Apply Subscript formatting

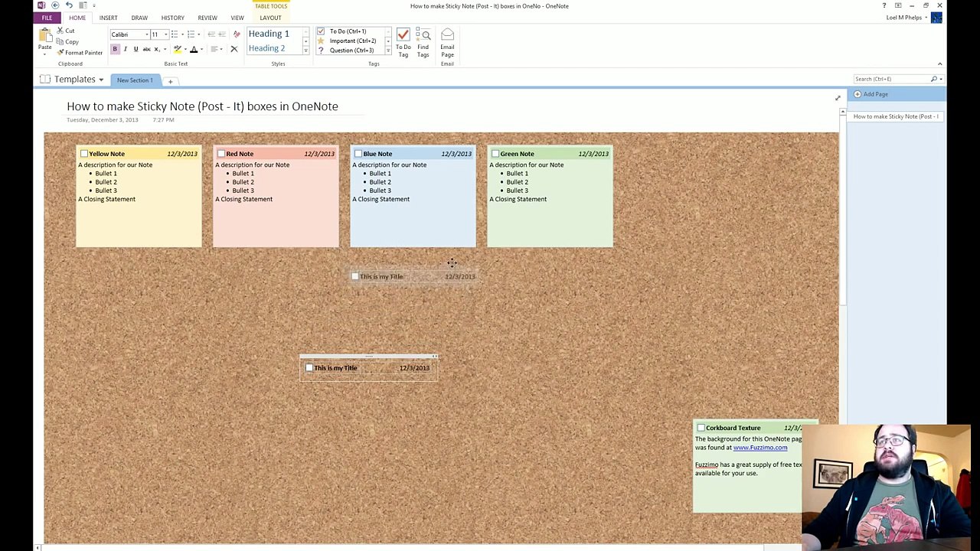[x=156, y=49]
